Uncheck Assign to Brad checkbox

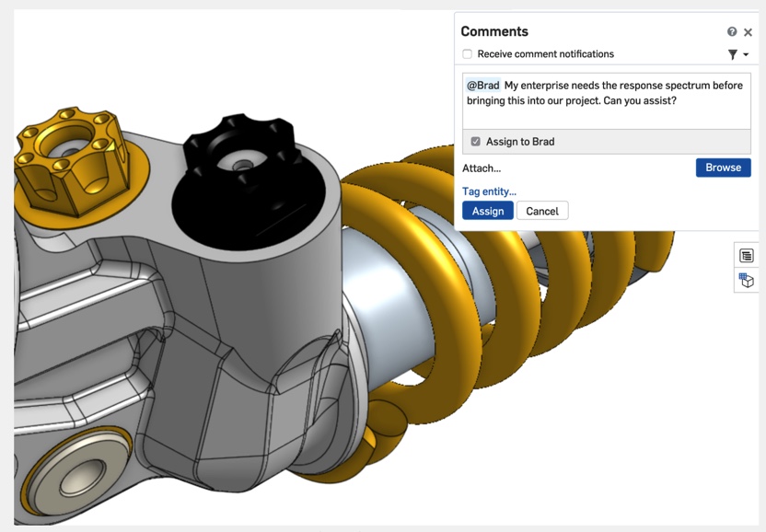pos(475,142)
